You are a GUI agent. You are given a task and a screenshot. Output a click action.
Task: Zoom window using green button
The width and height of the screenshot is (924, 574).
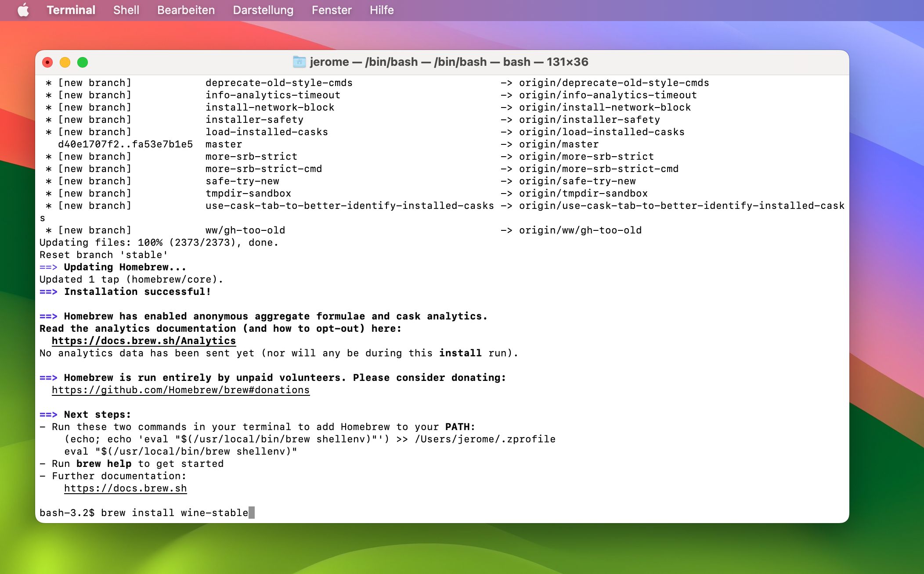coord(83,62)
